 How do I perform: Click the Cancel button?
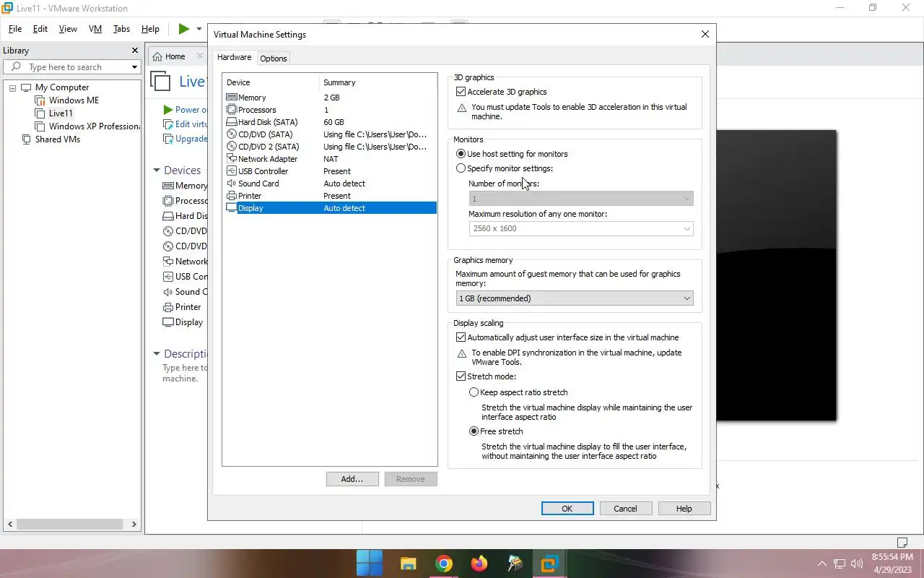click(x=626, y=509)
